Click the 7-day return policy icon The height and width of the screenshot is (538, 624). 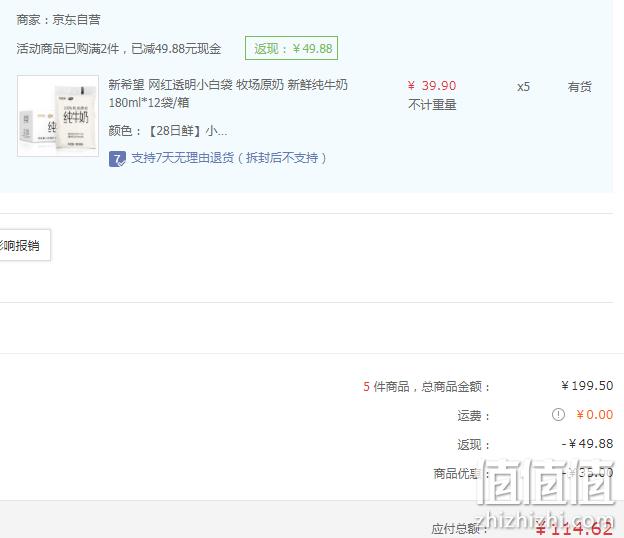pyautogui.click(x=117, y=159)
